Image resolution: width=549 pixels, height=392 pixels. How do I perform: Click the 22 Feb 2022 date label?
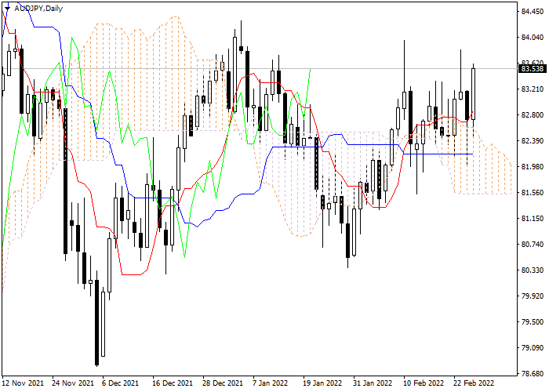[474, 383]
